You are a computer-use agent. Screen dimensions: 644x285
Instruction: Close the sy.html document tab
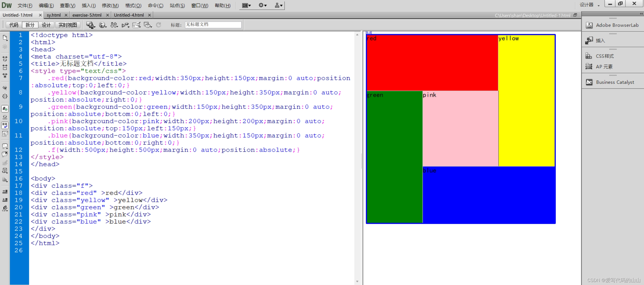[66, 15]
